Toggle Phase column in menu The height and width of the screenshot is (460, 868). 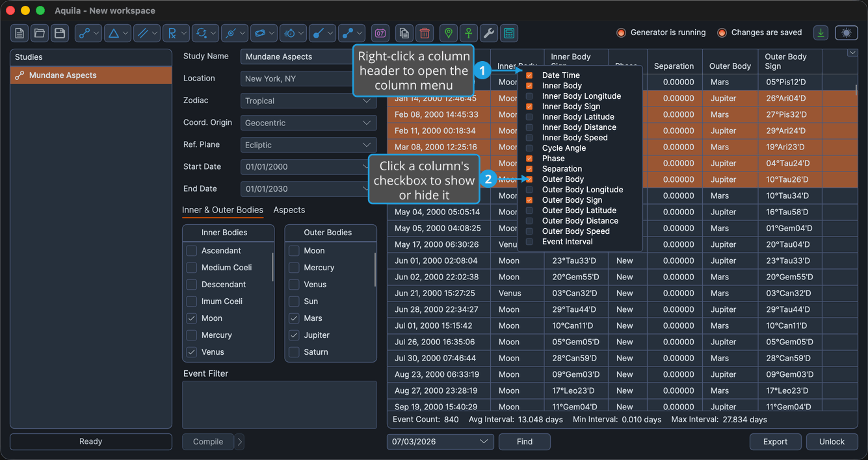[529, 159]
